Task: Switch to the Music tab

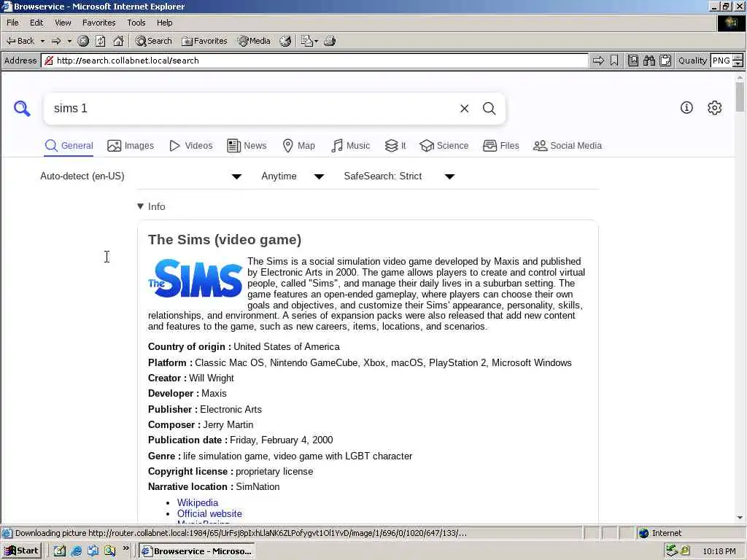Action: [351, 146]
